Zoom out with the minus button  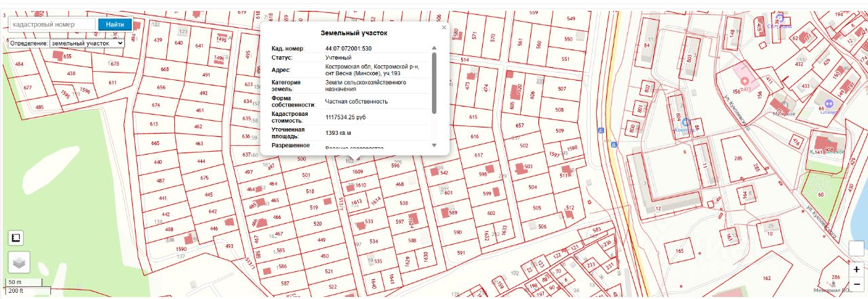click(857, 284)
